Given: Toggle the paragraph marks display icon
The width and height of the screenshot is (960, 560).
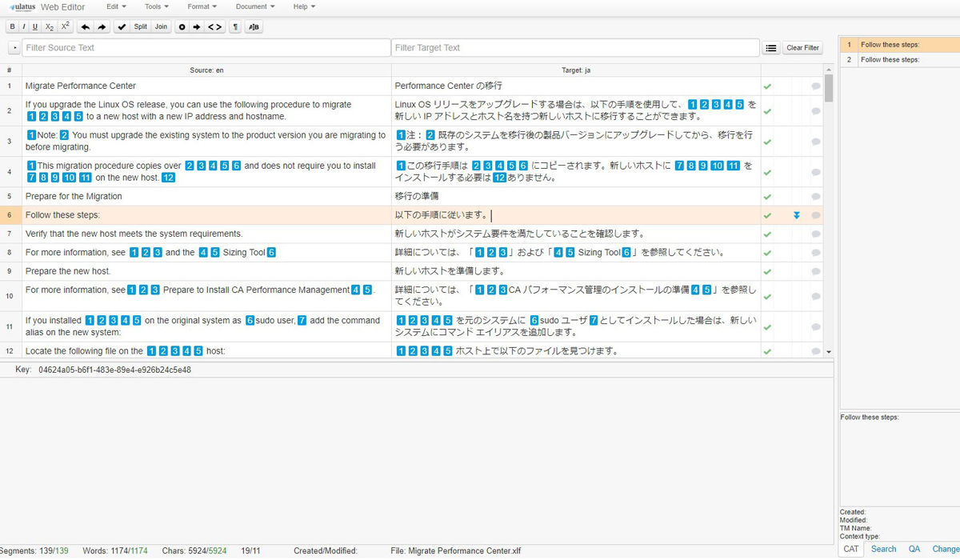Looking at the screenshot, I should (234, 27).
